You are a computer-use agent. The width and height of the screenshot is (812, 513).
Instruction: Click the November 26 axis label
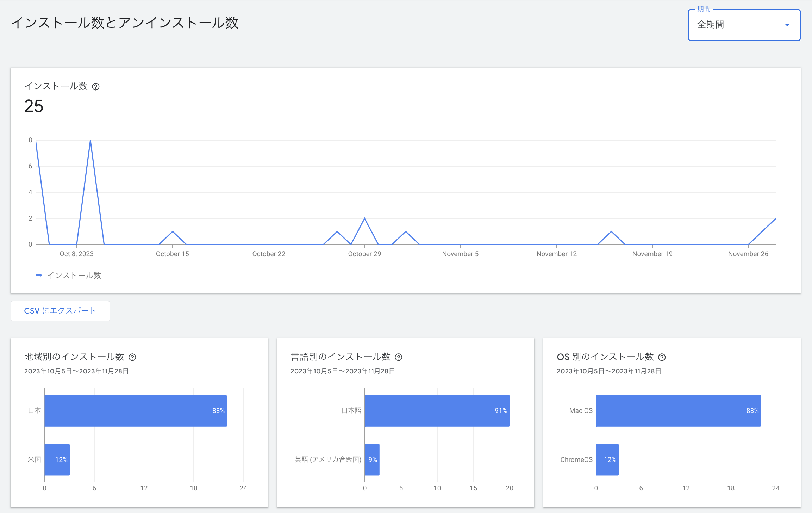pyautogui.click(x=748, y=254)
